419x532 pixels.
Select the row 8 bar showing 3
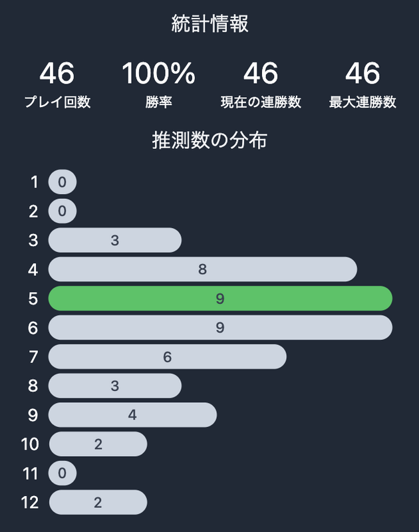[114, 386]
